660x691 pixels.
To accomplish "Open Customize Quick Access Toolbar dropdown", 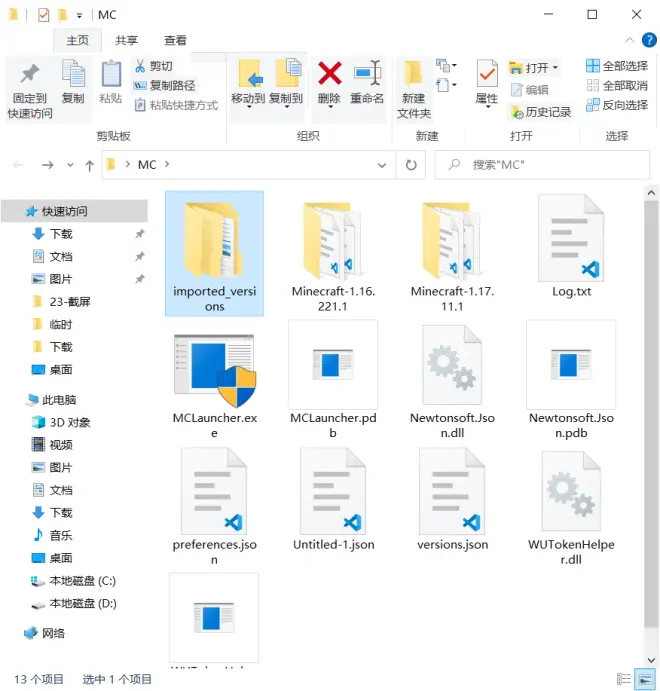I will point(79,16).
